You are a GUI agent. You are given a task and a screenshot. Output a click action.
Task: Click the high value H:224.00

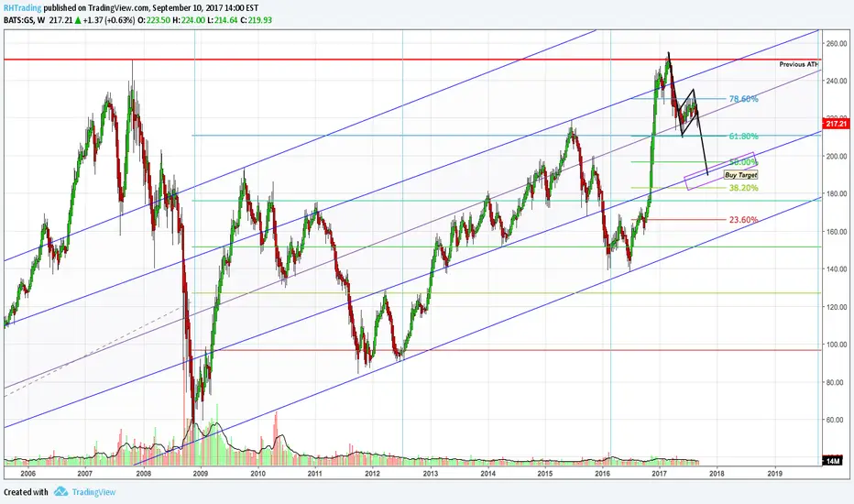(189, 20)
